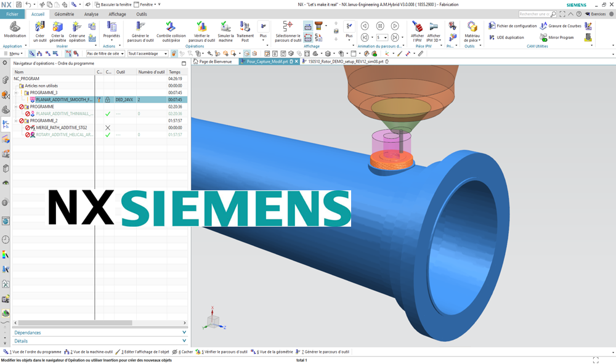This screenshot has height=364, width=616.
Task: Click the help question mark icon
Action: 578,14
